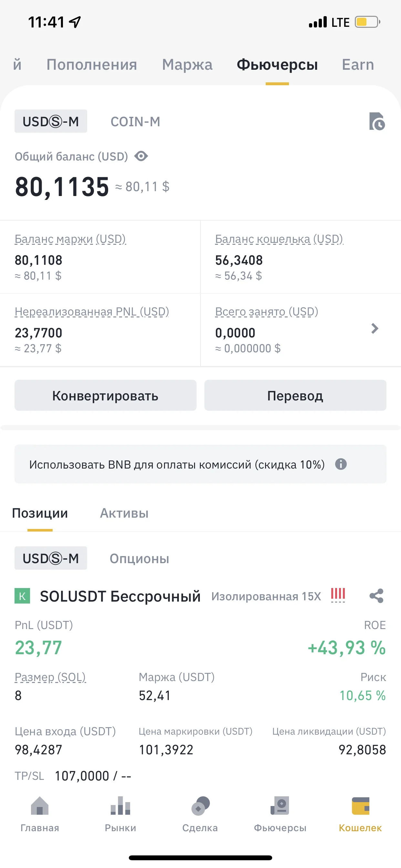Screen dimensions: 401x868
Task: Open the Фьючерсы bottom navigation icon
Action: [x=280, y=806]
